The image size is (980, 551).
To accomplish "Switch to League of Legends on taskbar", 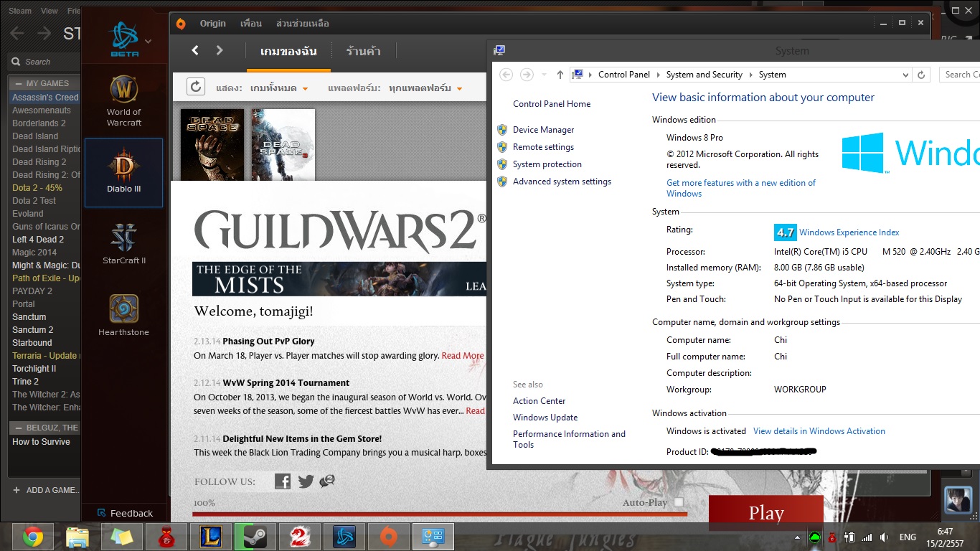I will pyautogui.click(x=212, y=537).
